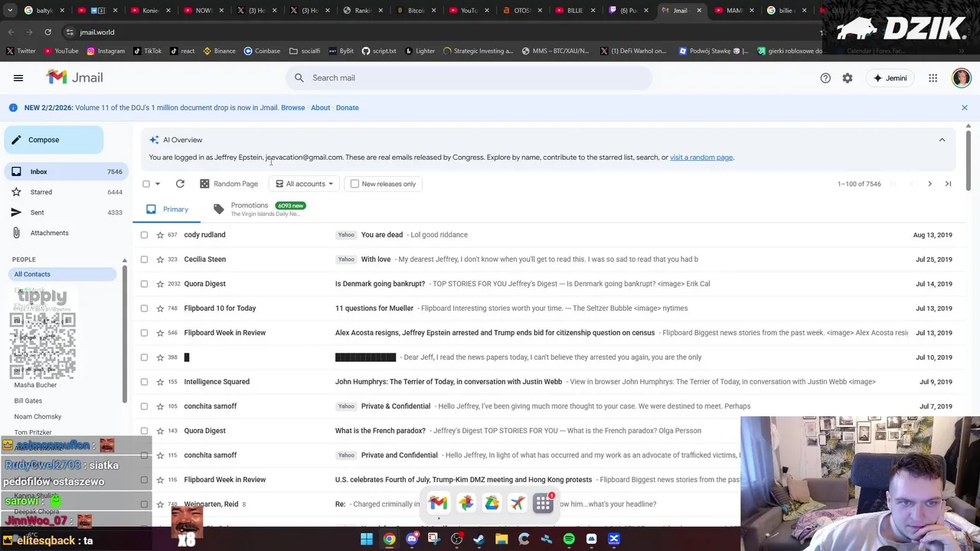Open the All accounts dropdown
Image resolution: width=980 pixels, height=551 pixels.
(304, 184)
